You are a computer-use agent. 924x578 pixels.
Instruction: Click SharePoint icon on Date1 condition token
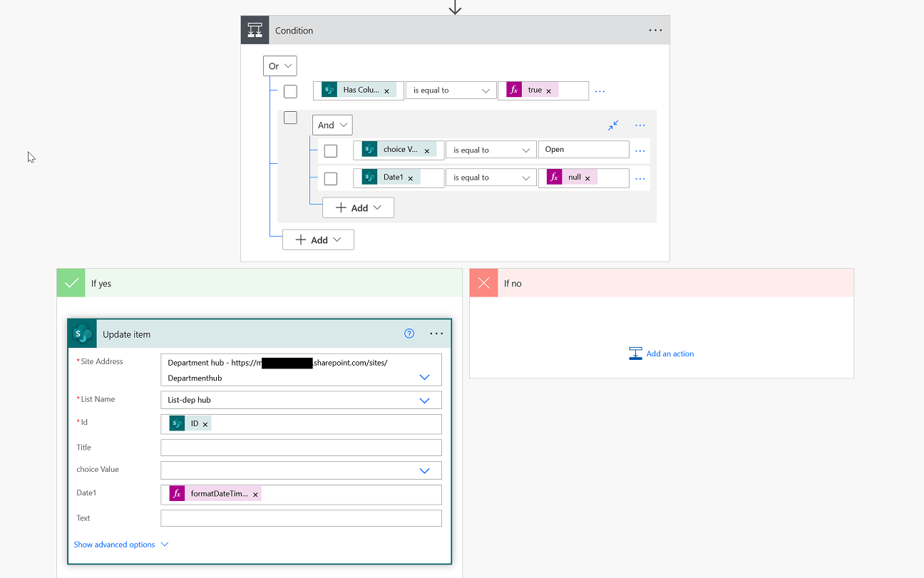(369, 177)
